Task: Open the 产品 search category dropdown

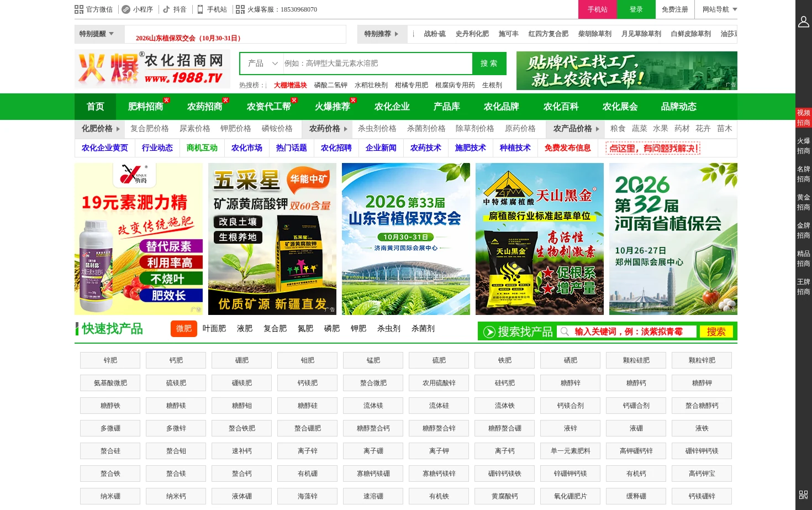Action: 262,64
